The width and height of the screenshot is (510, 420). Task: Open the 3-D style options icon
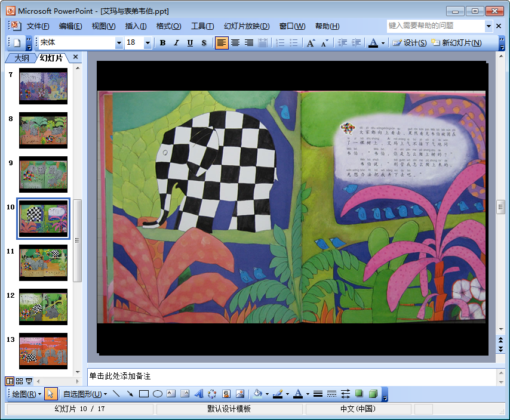[x=373, y=394]
